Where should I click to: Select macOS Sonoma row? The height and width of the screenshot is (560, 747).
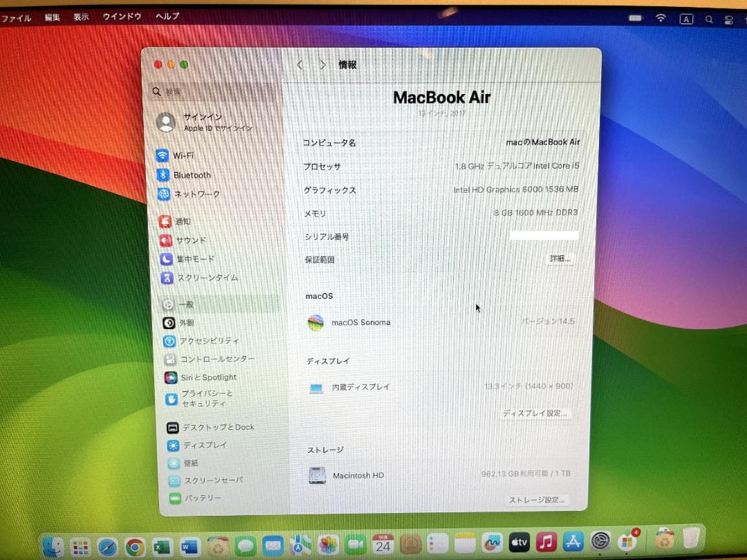pyautogui.click(x=441, y=322)
